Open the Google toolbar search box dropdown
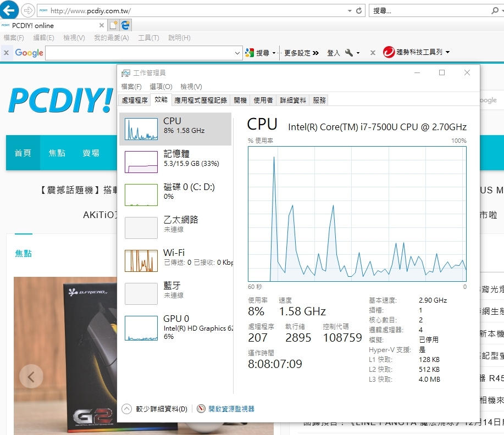Image resolution: width=504 pixels, height=435 pixels. tap(237, 53)
